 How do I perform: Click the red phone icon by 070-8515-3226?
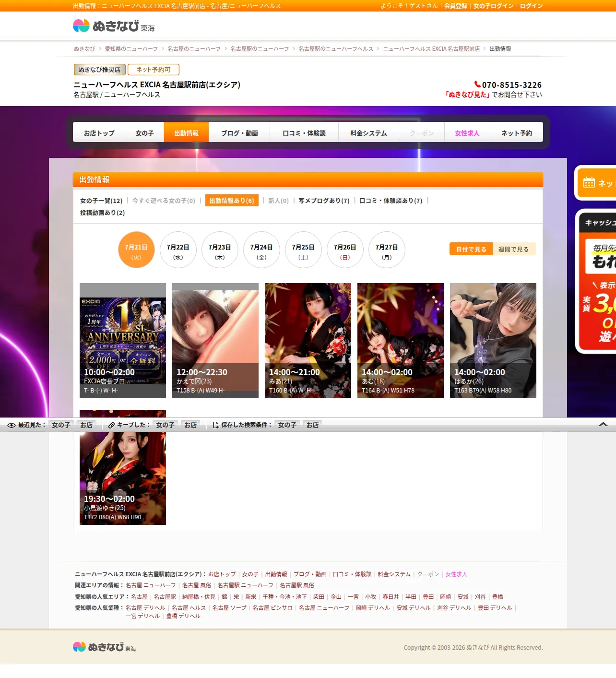(x=477, y=84)
